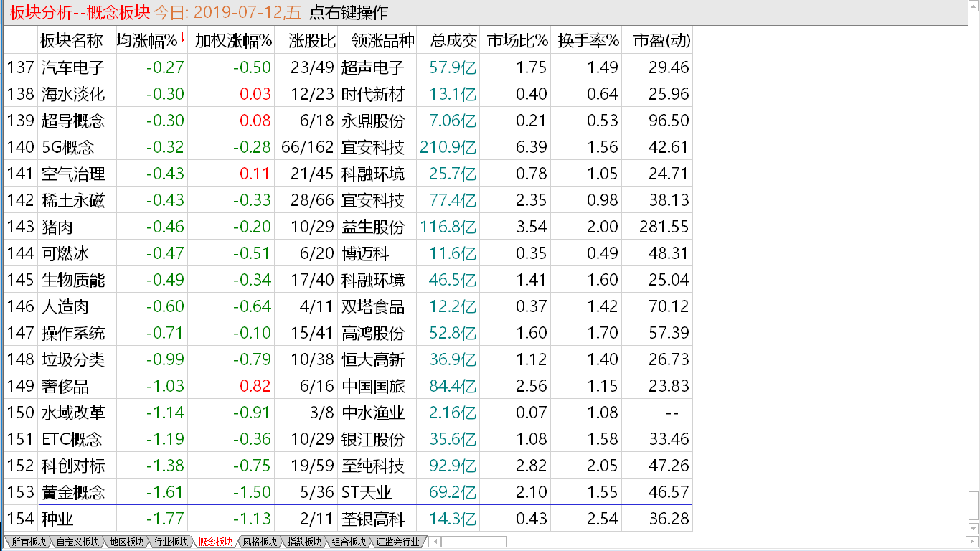Select the 操作系统 sector row
The height and width of the screenshot is (551, 980).
[x=349, y=333]
